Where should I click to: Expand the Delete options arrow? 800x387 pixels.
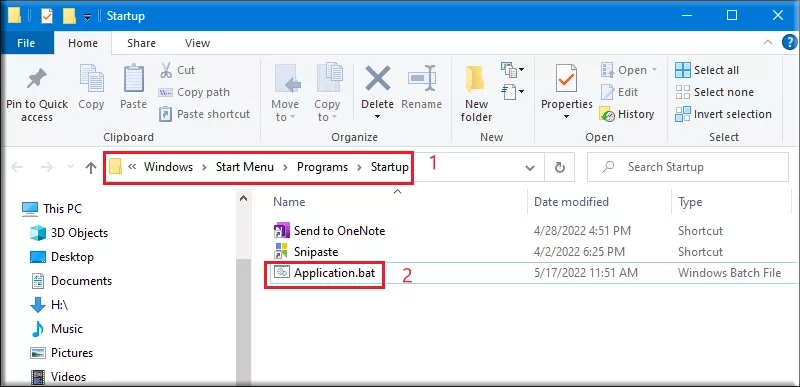[x=378, y=117]
